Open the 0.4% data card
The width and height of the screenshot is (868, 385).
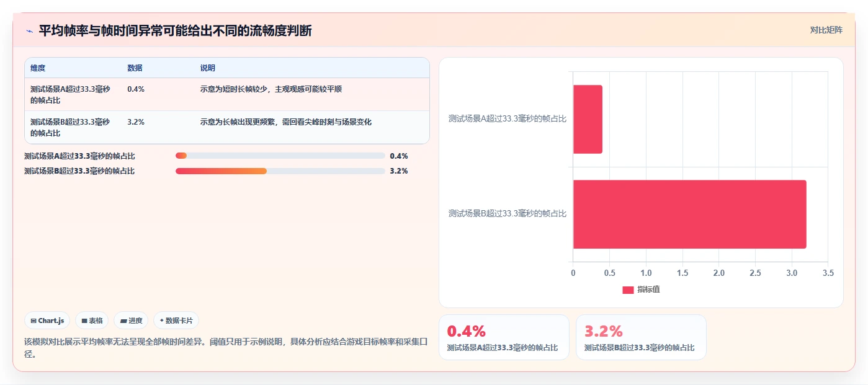click(504, 337)
